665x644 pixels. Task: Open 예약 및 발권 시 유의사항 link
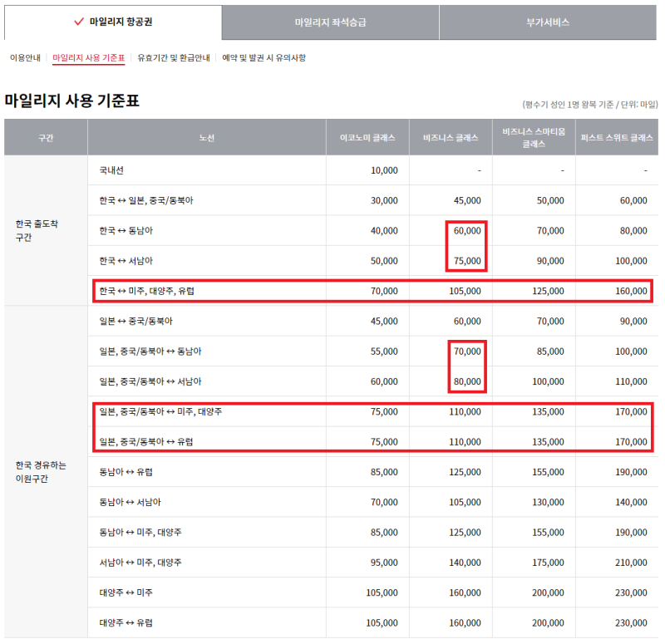264,57
